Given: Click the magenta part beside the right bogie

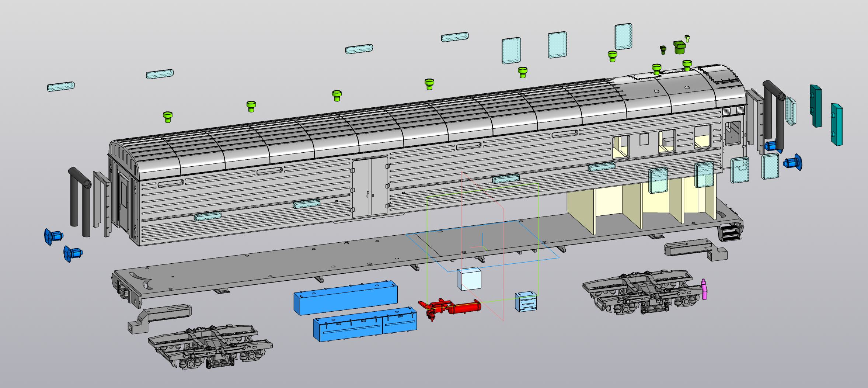Looking at the screenshot, I should tap(704, 289).
